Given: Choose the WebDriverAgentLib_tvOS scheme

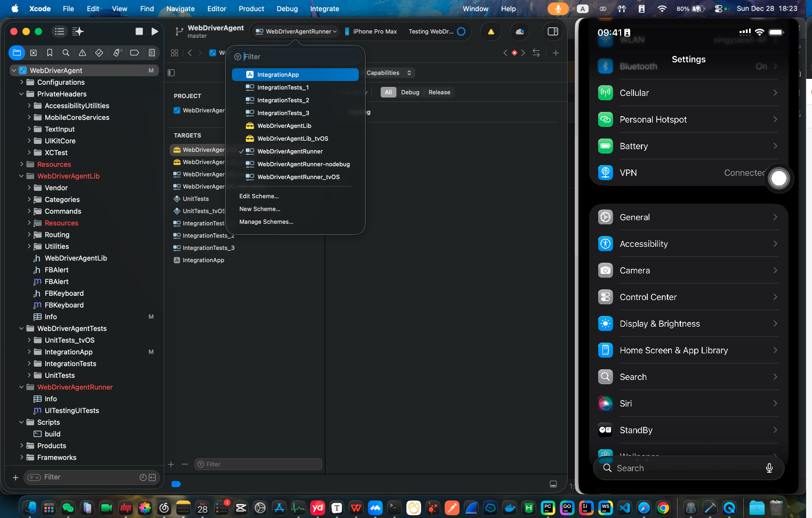Looking at the screenshot, I should click(295, 139).
